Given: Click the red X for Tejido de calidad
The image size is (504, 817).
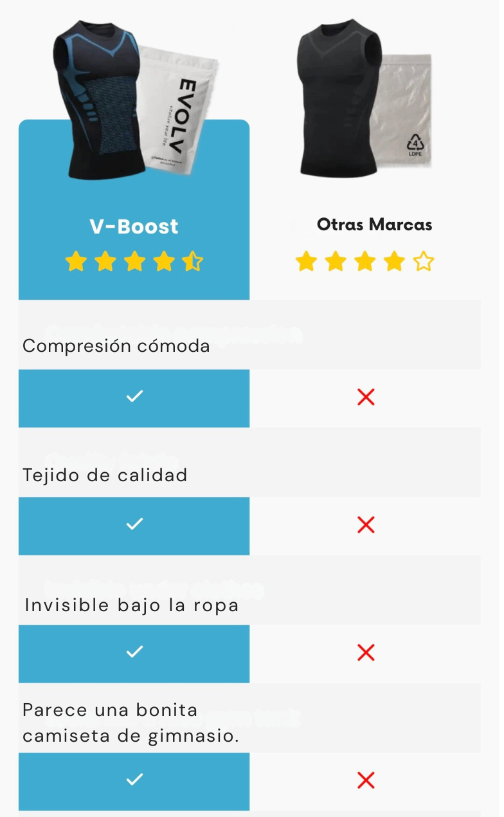Looking at the screenshot, I should pyautogui.click(x=366, y=525).
